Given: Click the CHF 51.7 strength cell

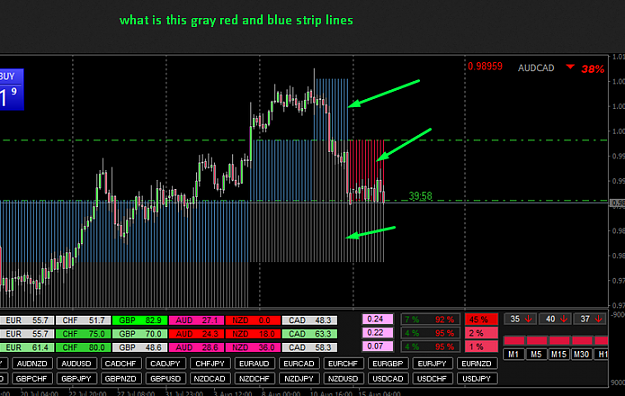Looking at the screenshot, I should (x=83, y=320).
